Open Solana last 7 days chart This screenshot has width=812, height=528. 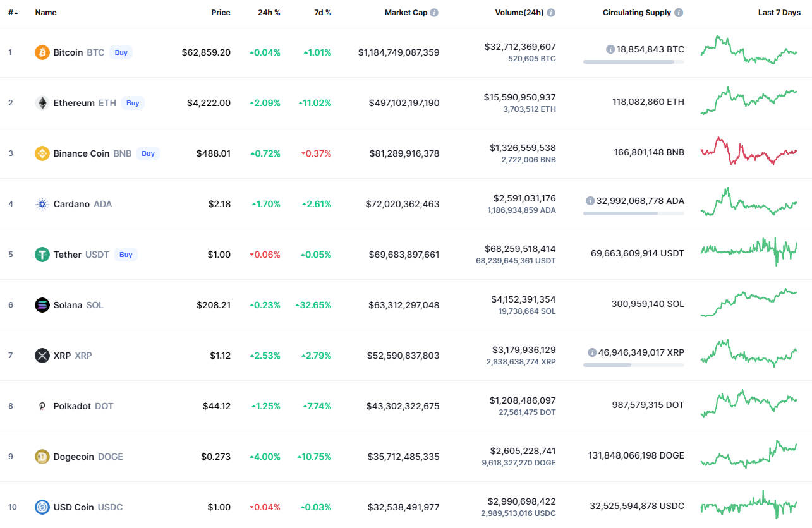(749, 303)
